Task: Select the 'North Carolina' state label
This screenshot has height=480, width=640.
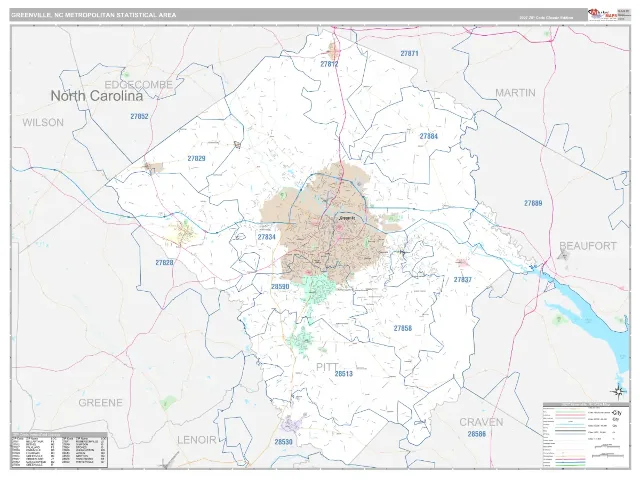Action: (97, 96)
